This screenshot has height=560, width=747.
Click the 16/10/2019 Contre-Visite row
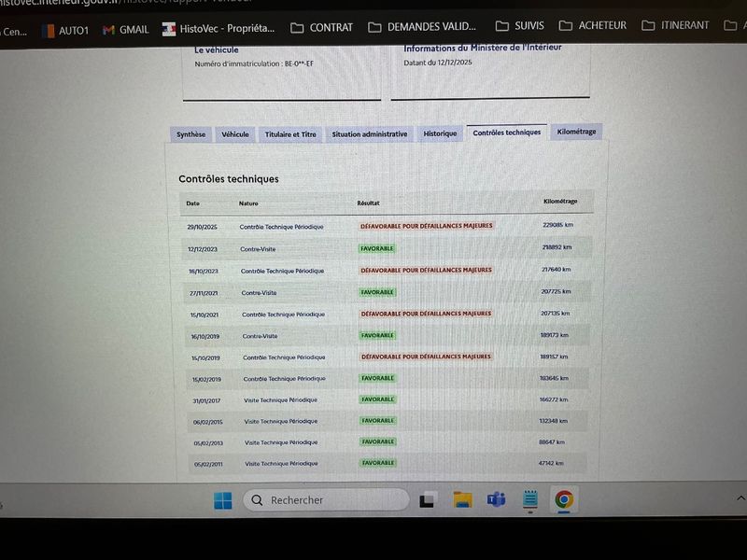(387, 336)
